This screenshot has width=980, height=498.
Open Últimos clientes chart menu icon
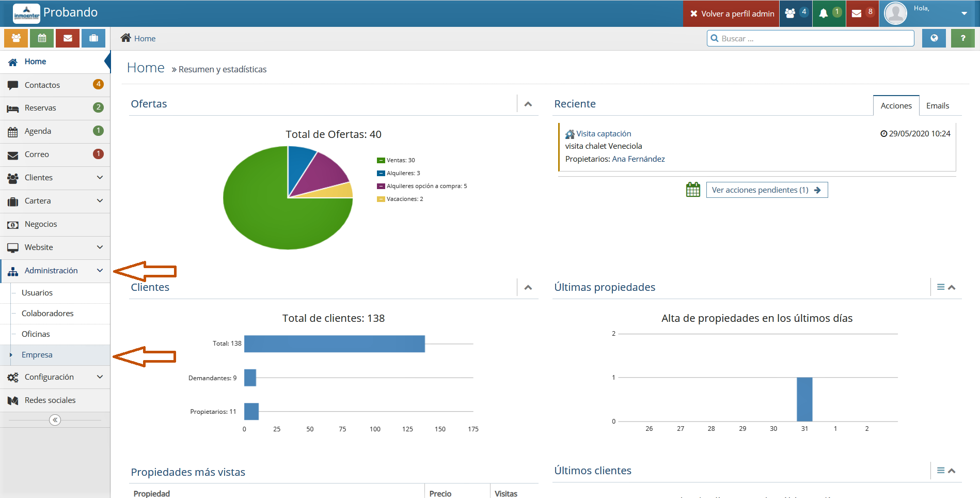tap(941, 471)
